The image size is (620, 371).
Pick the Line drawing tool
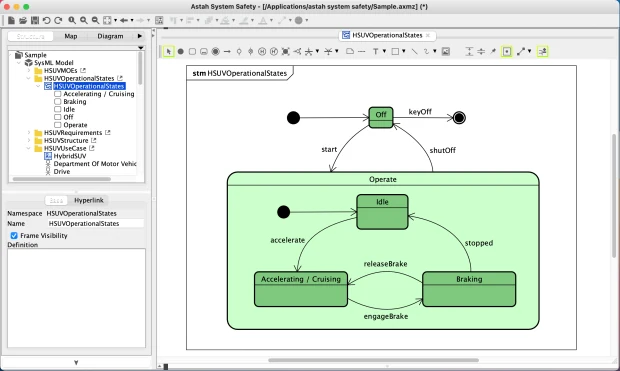click(x=414, y=51)
